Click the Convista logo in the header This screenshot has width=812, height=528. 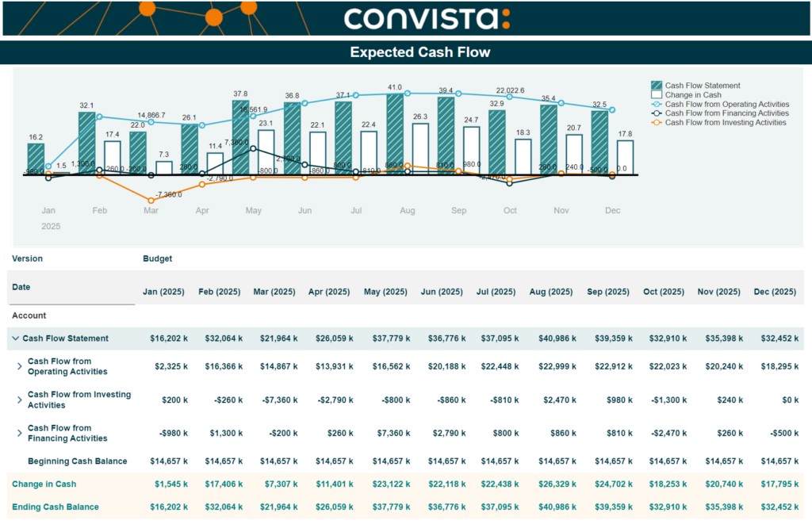pos(427,19)
